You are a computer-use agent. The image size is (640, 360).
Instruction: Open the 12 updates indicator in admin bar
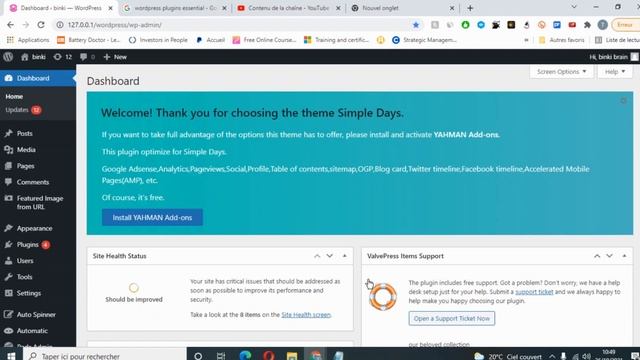pos(63,57)
